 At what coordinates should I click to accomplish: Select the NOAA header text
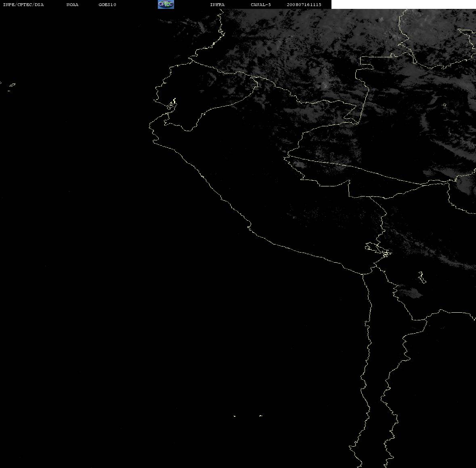[x=72, y=4]
